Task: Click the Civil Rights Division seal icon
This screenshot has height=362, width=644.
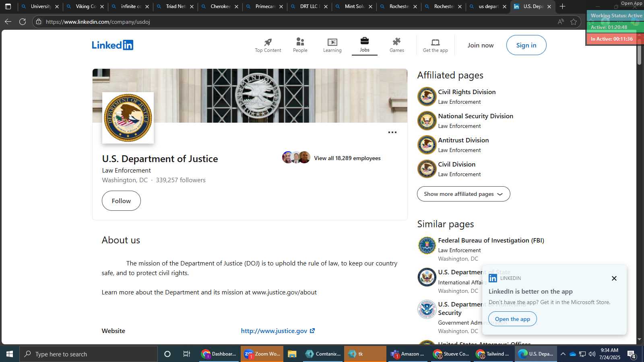Action: [427, 97]
